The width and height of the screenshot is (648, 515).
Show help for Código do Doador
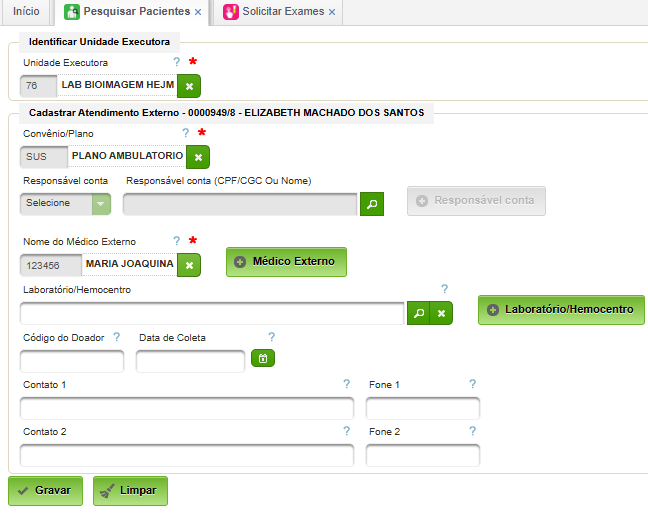117,337
